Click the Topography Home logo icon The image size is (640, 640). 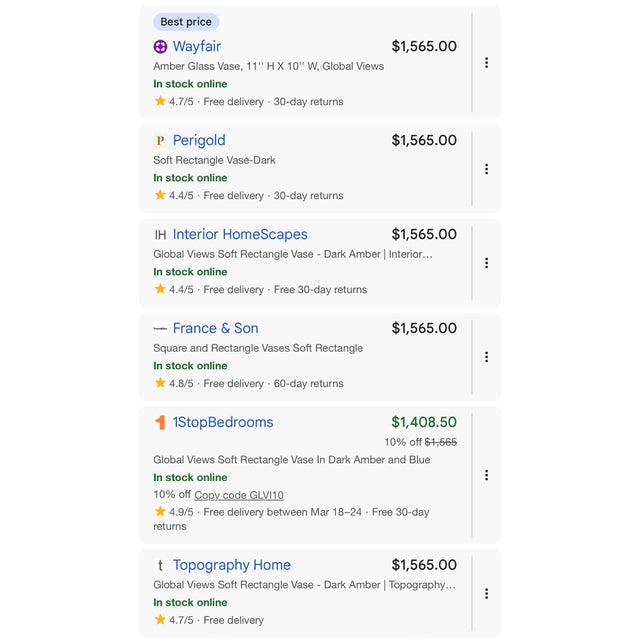pyautogui.click(x=160, y=566)
